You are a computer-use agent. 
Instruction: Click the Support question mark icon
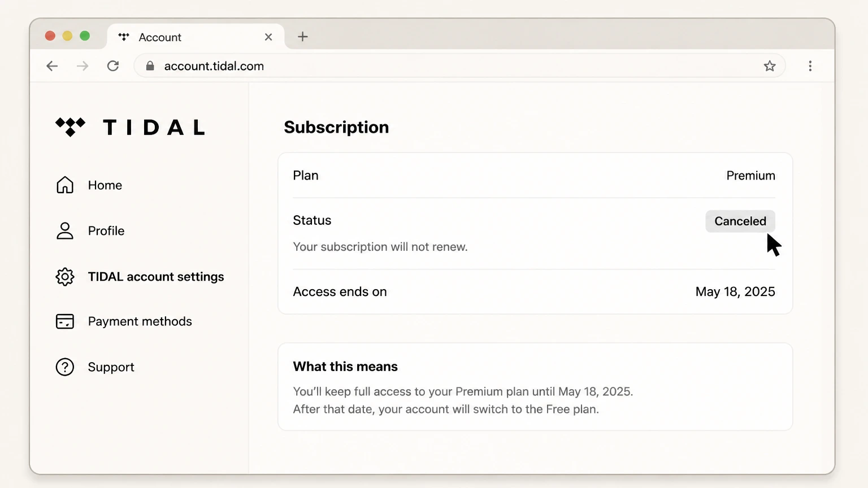coord(65,367)
